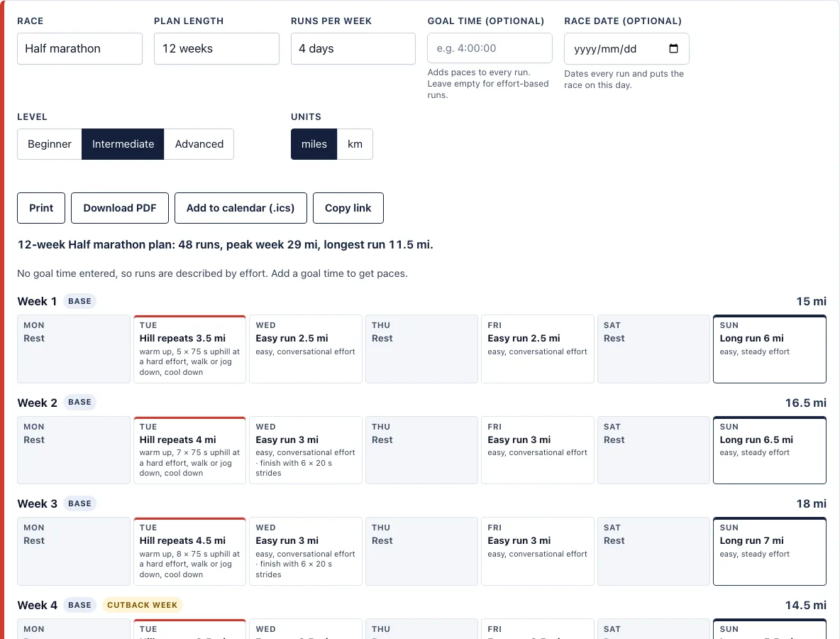Click the BASE badge beside Week 2
Screen dimensions: 840x639
click(80, 402)
